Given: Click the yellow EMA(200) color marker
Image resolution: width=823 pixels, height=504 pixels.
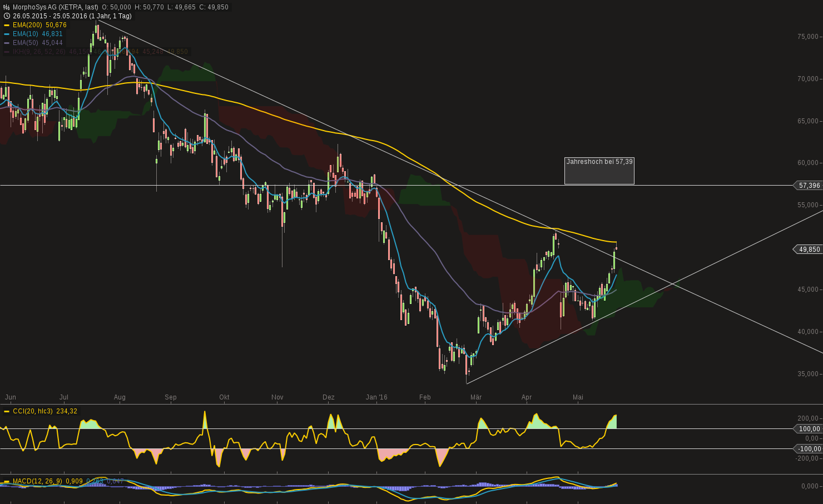Looking at the screenshot, I should pyautogui.click(x=7, y=25).
